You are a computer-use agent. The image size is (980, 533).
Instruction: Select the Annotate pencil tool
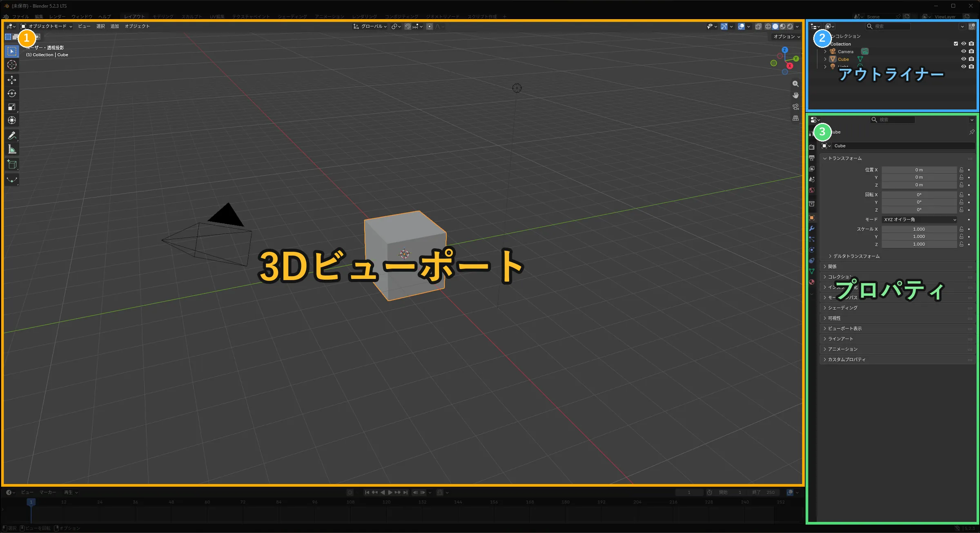12,136
